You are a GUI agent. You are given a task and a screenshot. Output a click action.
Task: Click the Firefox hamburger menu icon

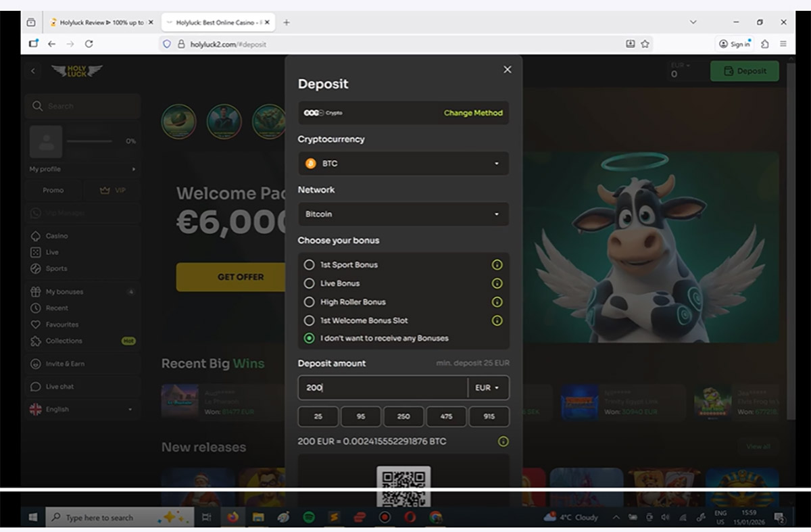click(x=783, y=44)
